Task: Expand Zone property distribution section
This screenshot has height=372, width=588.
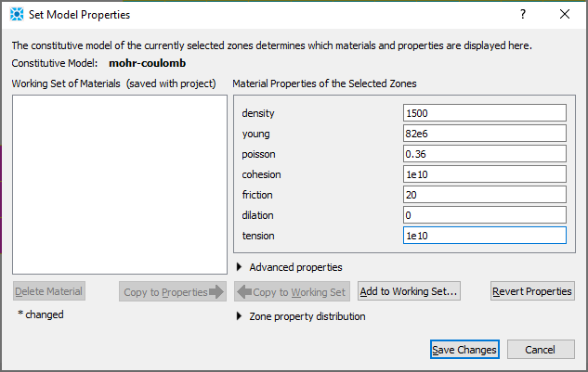Action: 242,316
